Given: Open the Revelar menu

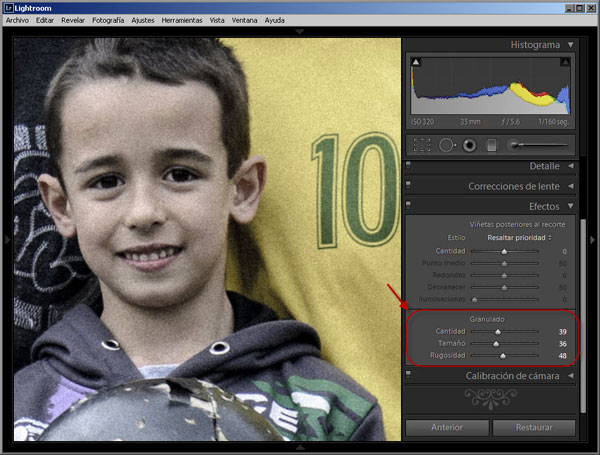Looking at the screenshot, I should [73, 20].
